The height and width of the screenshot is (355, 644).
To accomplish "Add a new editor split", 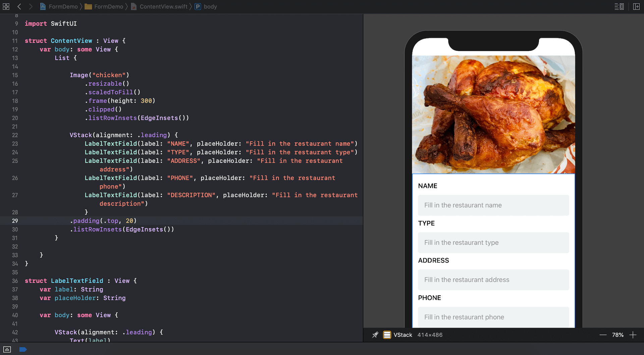I will tap(637, 6).
